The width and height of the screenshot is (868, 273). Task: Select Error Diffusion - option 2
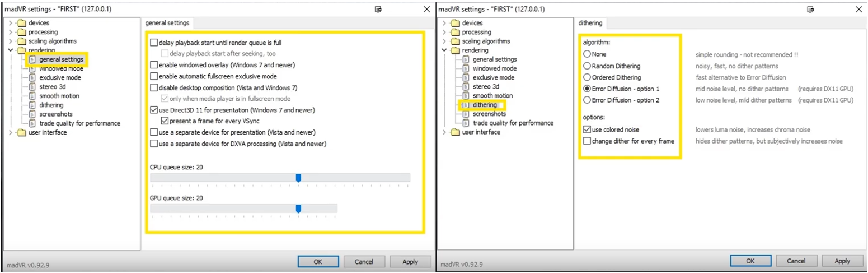click(x=587, y=100)
